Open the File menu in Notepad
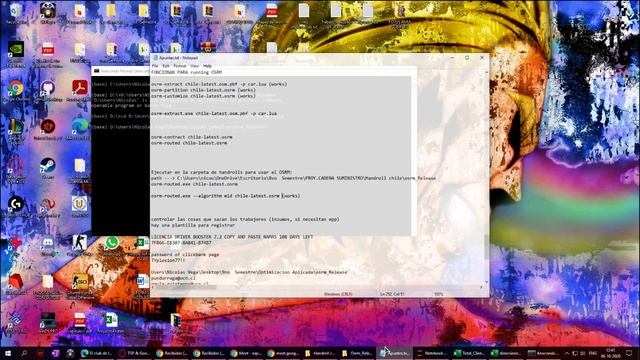The width and height of the screenshot is (640, 360). [155, 66]
